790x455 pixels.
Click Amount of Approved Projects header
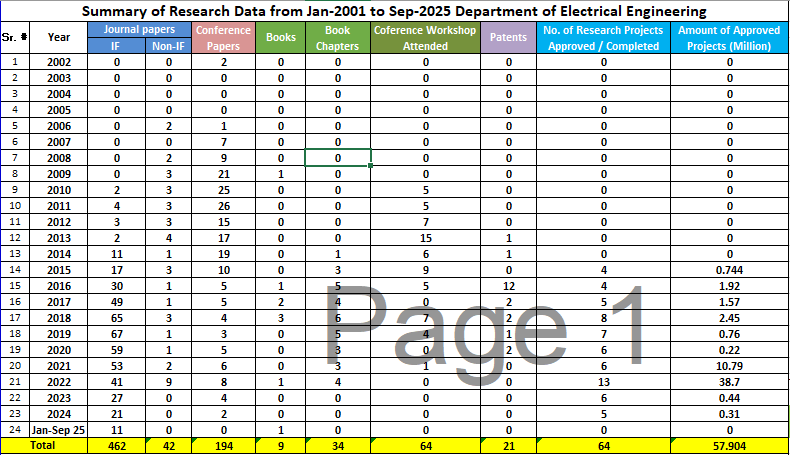coord(729,37)
